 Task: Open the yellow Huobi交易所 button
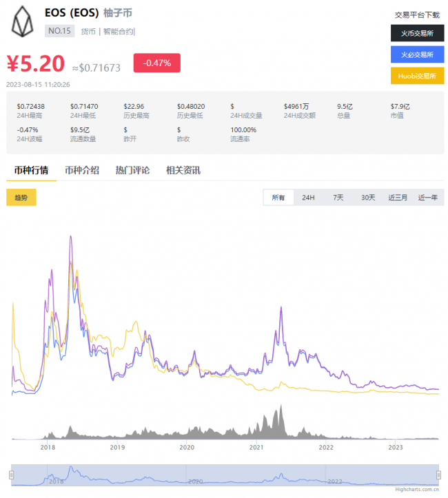point(417,76)
